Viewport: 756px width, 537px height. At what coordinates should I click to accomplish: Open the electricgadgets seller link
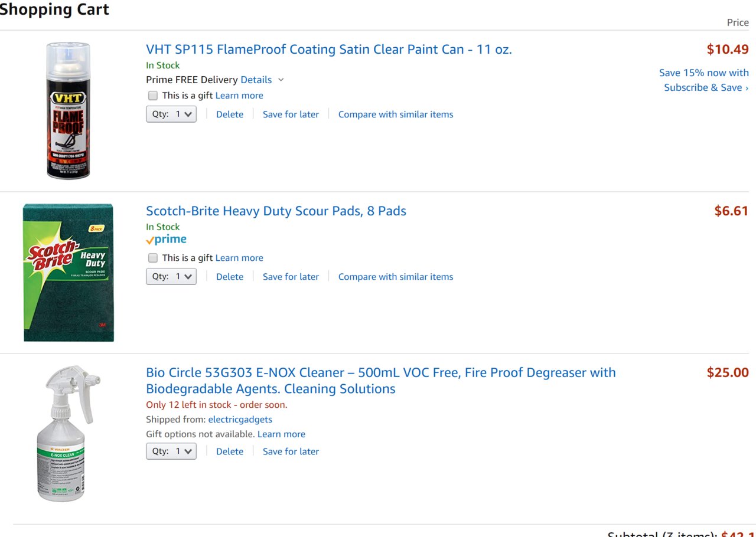click(240, 420)
